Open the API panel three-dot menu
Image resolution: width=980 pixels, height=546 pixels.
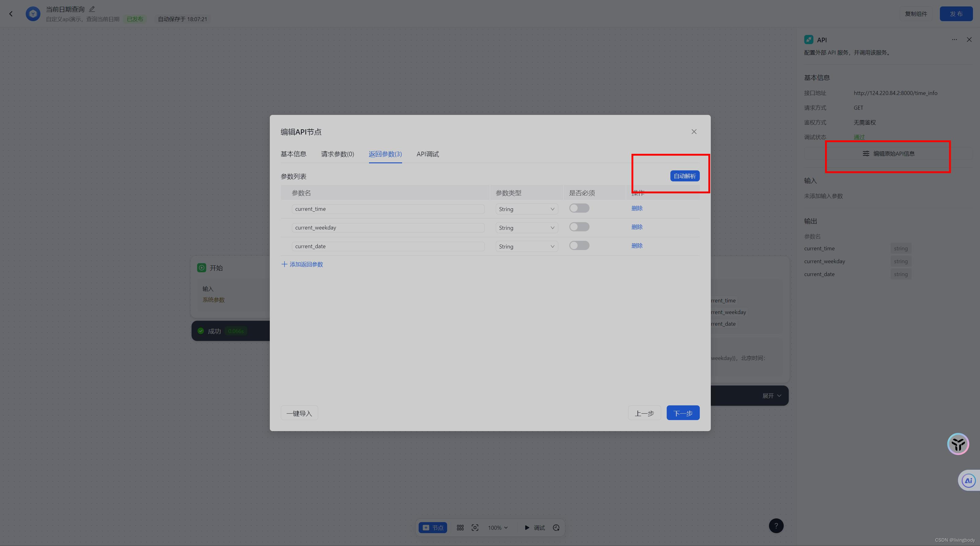(955, 40)
